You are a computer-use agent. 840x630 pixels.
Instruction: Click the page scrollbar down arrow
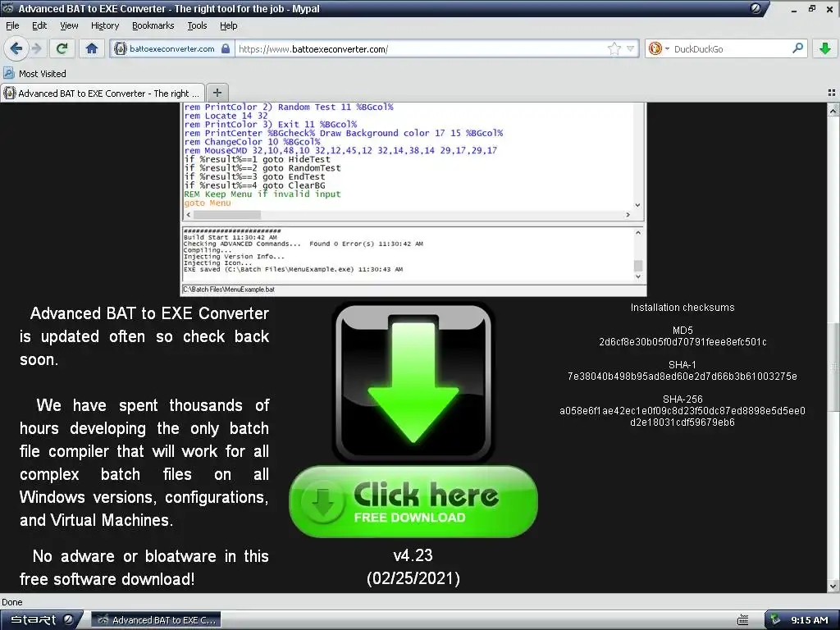[x=833, y=586]
